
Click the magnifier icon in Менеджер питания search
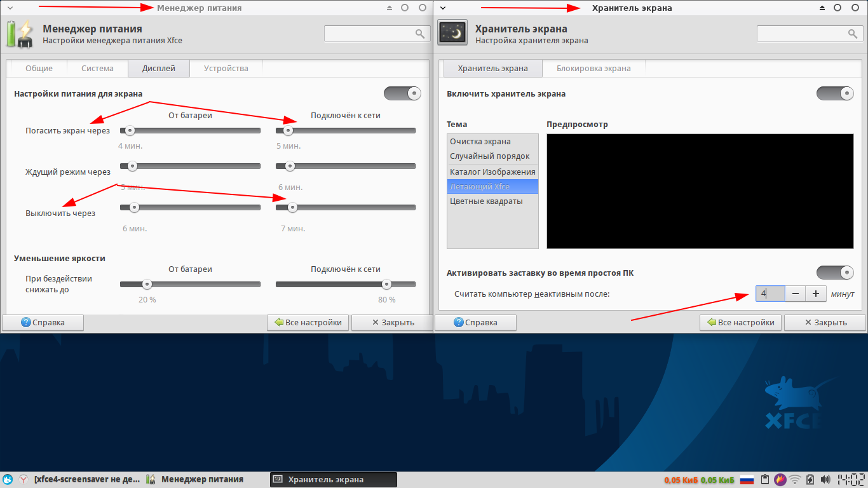[x=419, y=34]
